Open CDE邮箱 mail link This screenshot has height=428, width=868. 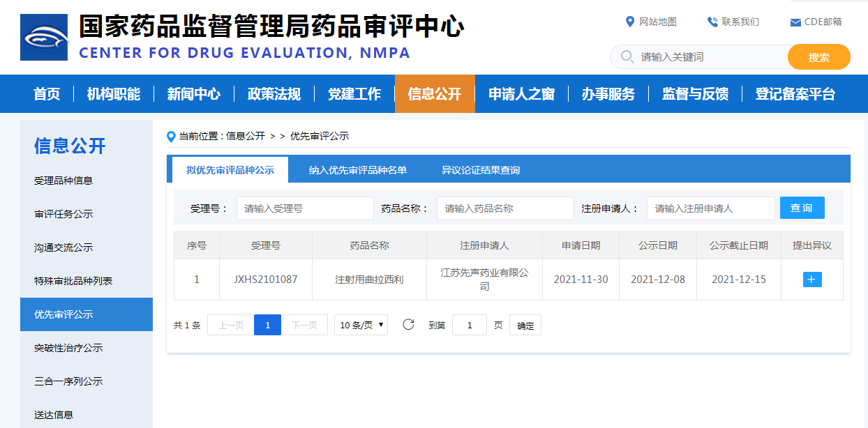[x=816, y=22]
